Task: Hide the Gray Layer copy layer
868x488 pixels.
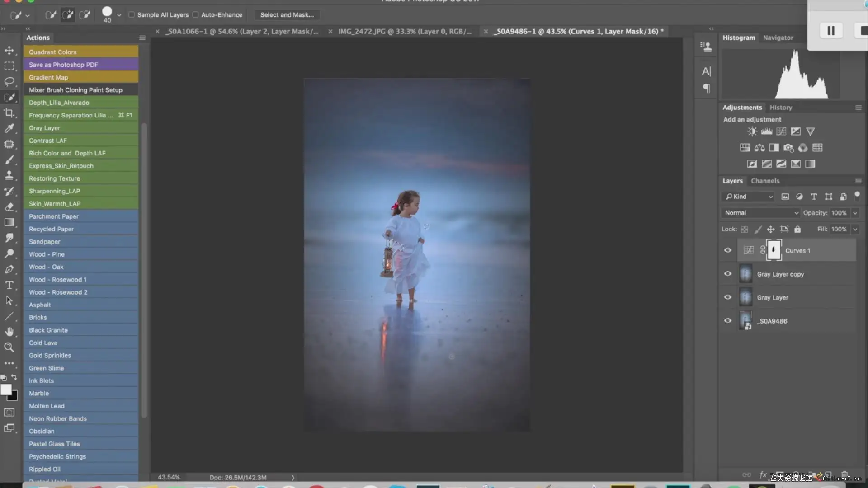Action: pyautogui.click(x=727, y=274)
